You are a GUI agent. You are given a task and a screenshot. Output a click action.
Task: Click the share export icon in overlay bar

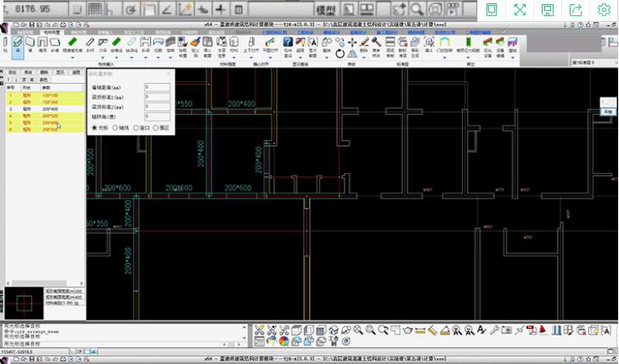[576, 10]
